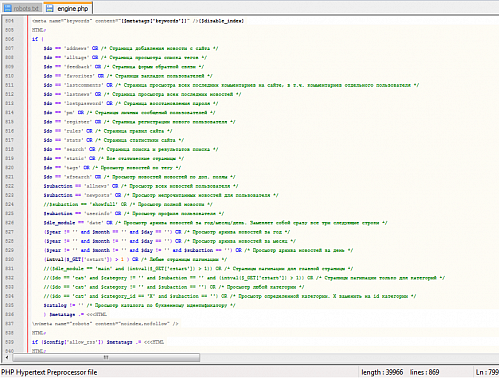Click the horizontal scrollbar thumb
Image resolution: width=499 pixels, height=378 pixels.
pyautogui.click(x=106, y=357)
